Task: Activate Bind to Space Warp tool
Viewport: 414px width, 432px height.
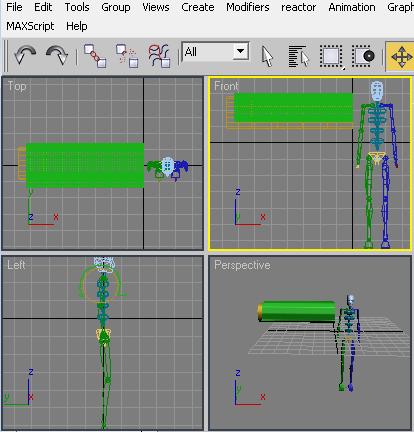Action: (159, 56)
